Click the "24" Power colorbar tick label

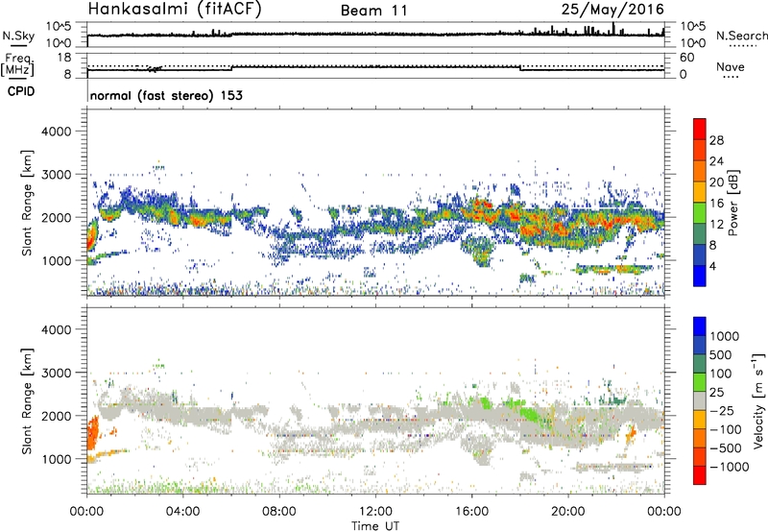coord(716,161)
